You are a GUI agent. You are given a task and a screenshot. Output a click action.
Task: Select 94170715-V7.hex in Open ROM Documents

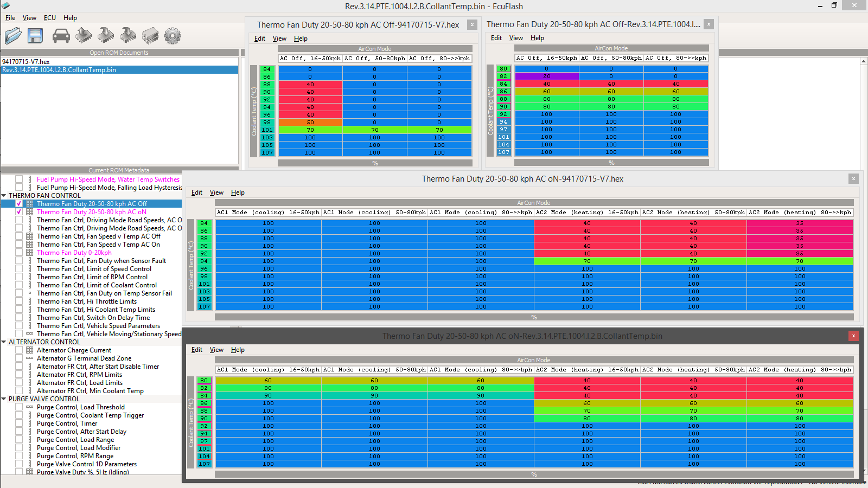(26, 62)
